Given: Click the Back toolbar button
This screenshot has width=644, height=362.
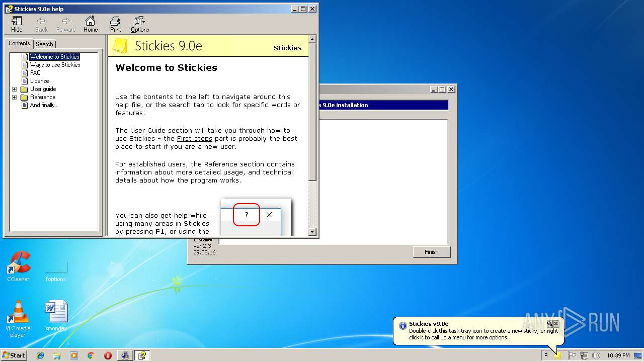Looking at the screenshot, I should pos(41,24).
